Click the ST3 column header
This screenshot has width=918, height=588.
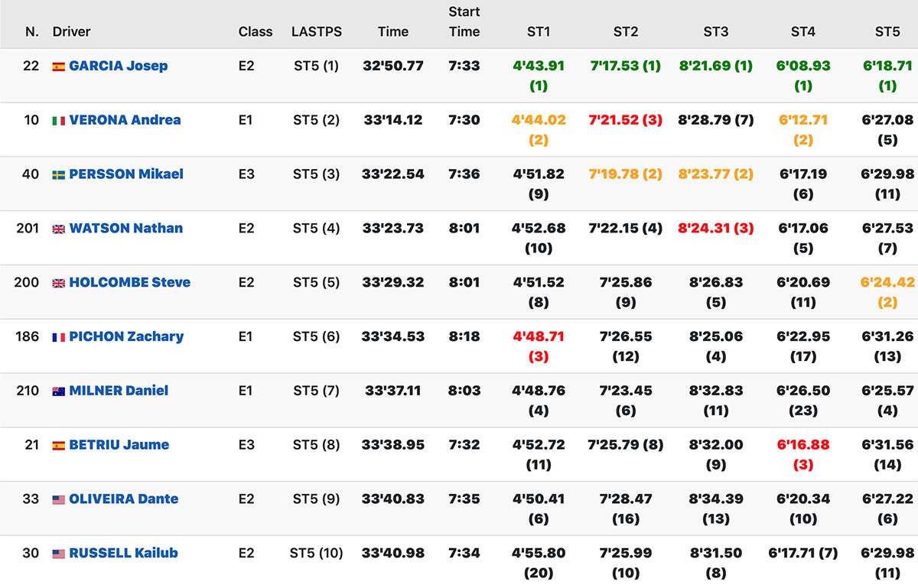(x=716, y=32)
